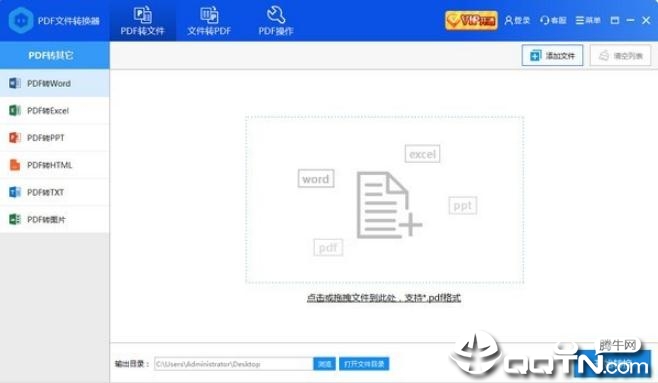Open the PDF转文件 tab
The width and height of the screenshot is (658, 383).
(143, 21)
